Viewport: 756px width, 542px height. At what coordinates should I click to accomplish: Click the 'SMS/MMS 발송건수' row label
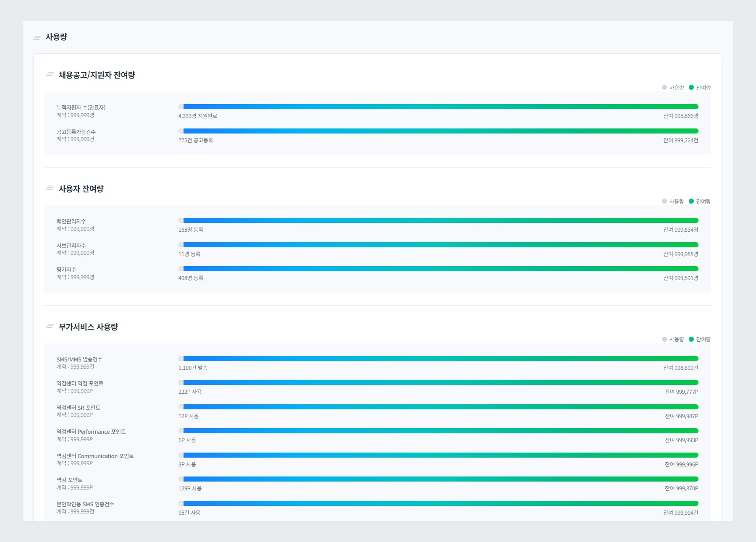pos(79,359)
